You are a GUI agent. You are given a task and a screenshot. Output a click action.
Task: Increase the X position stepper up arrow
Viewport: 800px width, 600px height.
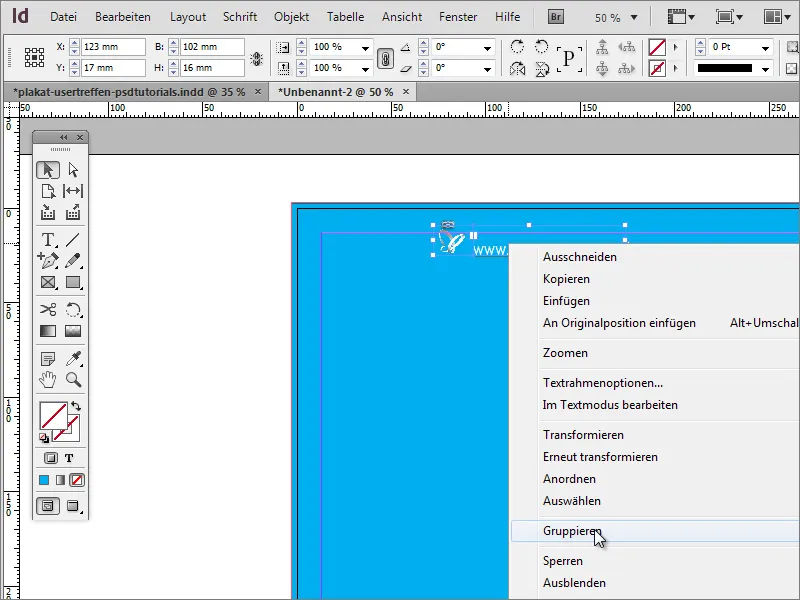(74, 43)
